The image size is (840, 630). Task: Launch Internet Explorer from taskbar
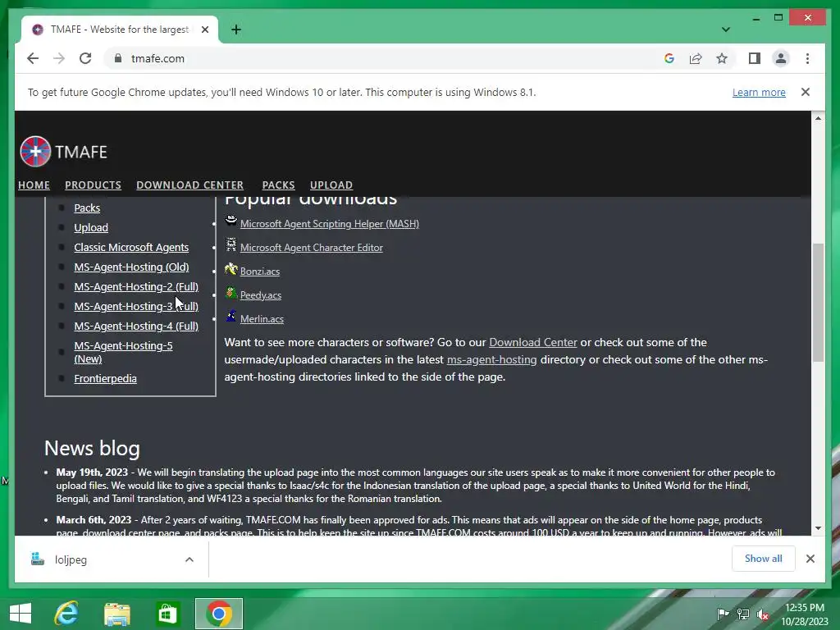click(67, 614)
